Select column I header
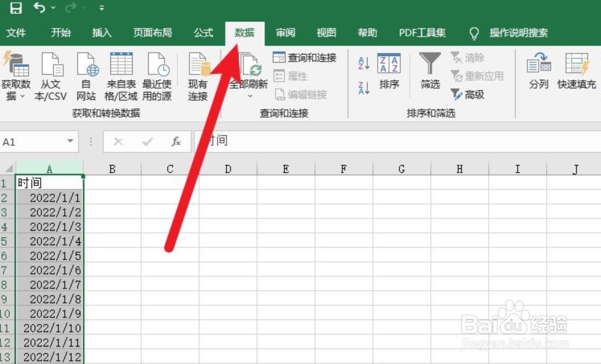 click(517, 169)
